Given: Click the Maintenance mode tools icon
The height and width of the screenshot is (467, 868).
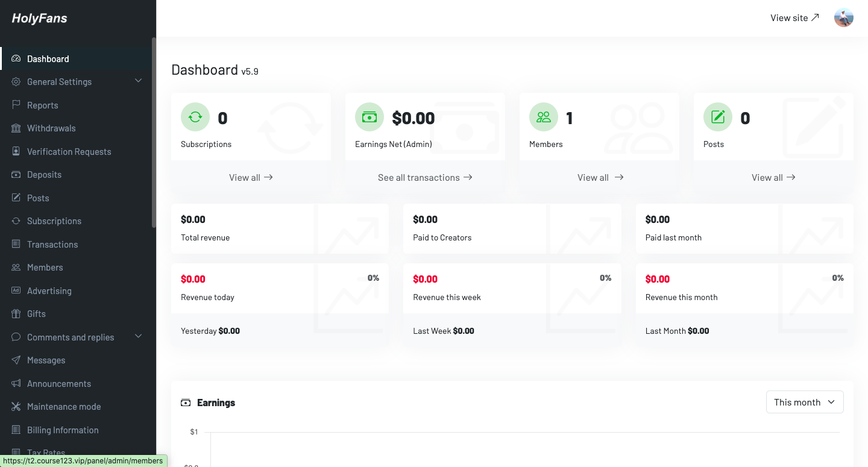Looking at the screenshot, I should point(16,406).
